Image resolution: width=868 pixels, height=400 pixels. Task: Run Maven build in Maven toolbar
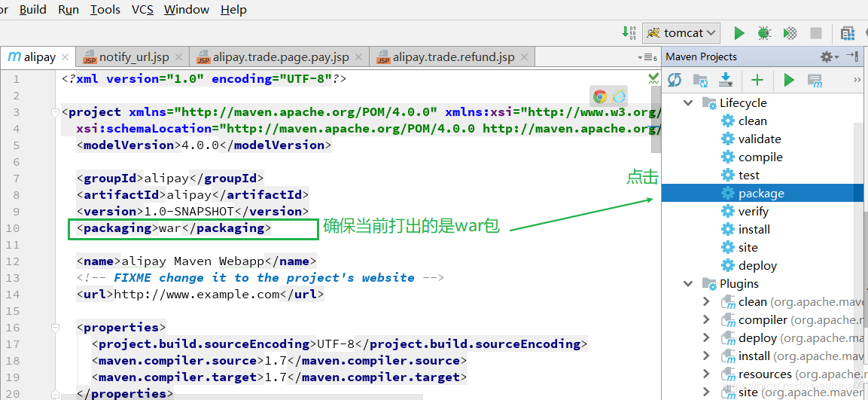click(x=789, y=81)
